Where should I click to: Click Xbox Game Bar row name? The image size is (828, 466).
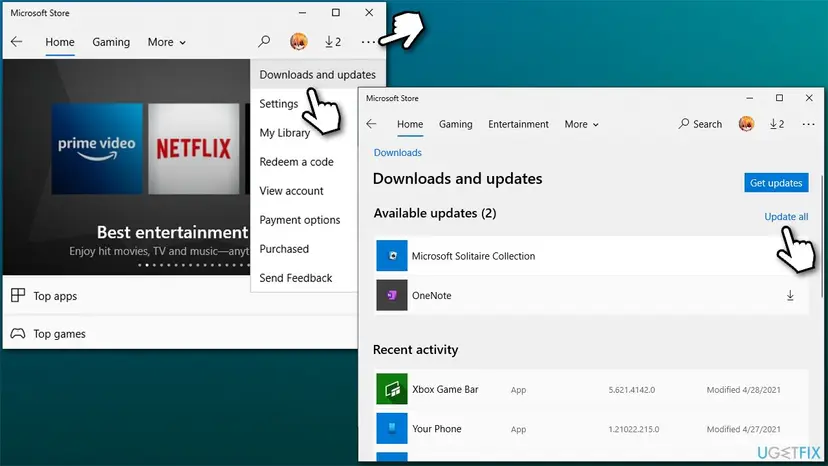(445, 389)
